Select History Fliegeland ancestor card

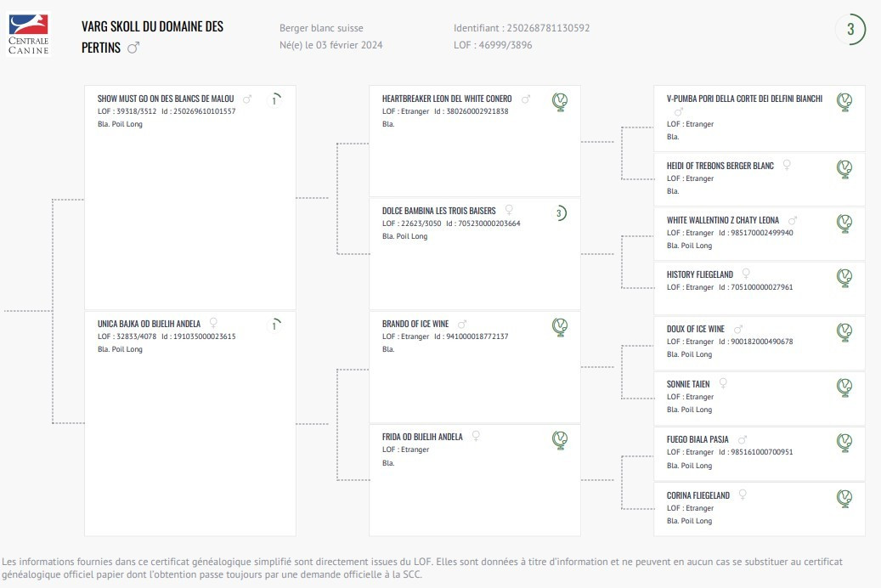click(759, 288)
